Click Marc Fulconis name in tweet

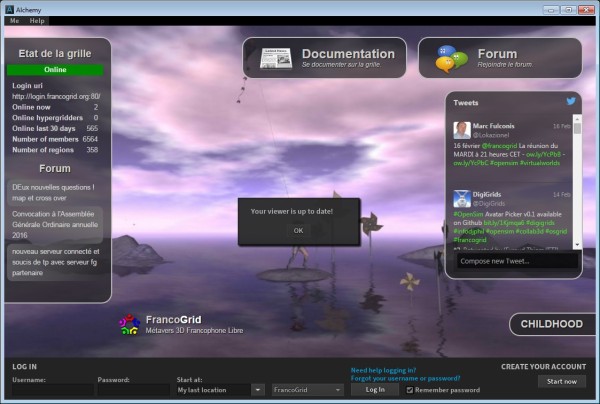[x=494, y=126]
